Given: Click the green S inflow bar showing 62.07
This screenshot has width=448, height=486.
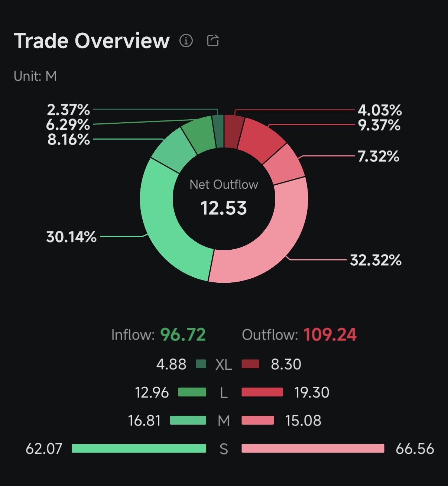Looking at the screenshot, I should (139, 449).
